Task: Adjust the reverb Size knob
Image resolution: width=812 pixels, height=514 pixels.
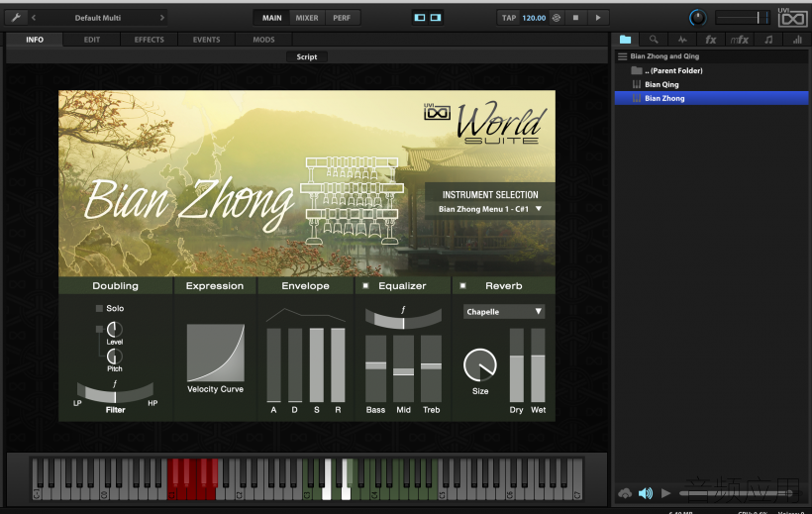Action: point(480,364)
